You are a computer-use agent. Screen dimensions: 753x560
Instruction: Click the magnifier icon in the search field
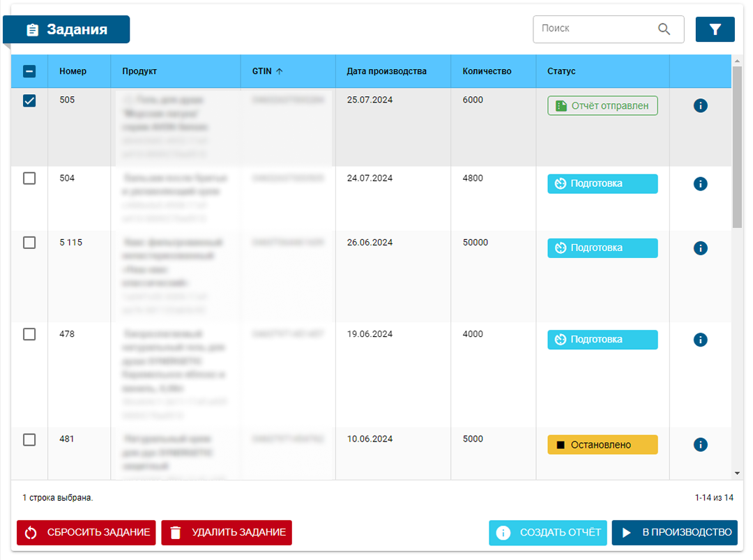point(664,29)
